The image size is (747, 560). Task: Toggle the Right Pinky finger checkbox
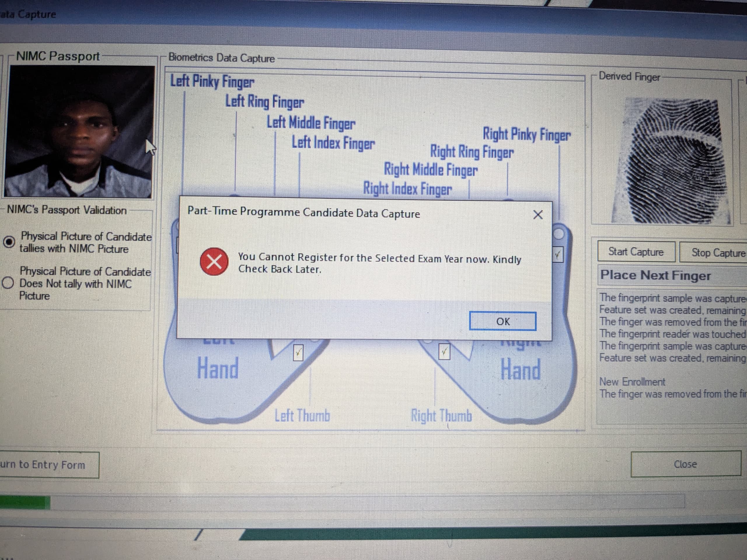(557, 255)
